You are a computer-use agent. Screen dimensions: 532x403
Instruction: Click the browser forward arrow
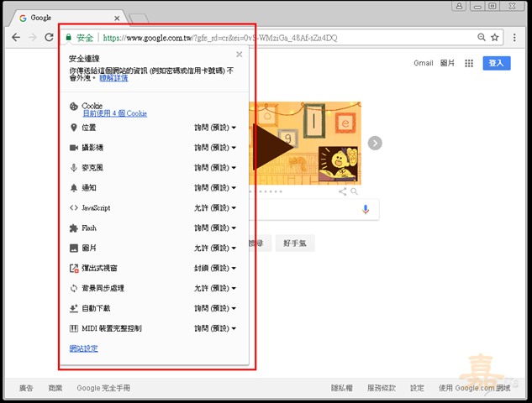tap(33, 37)
